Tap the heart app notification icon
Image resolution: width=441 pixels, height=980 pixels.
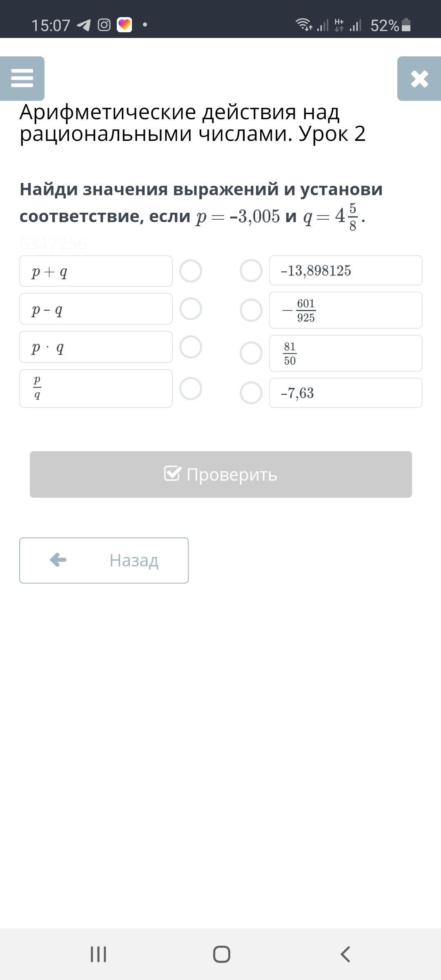point(124,25)
